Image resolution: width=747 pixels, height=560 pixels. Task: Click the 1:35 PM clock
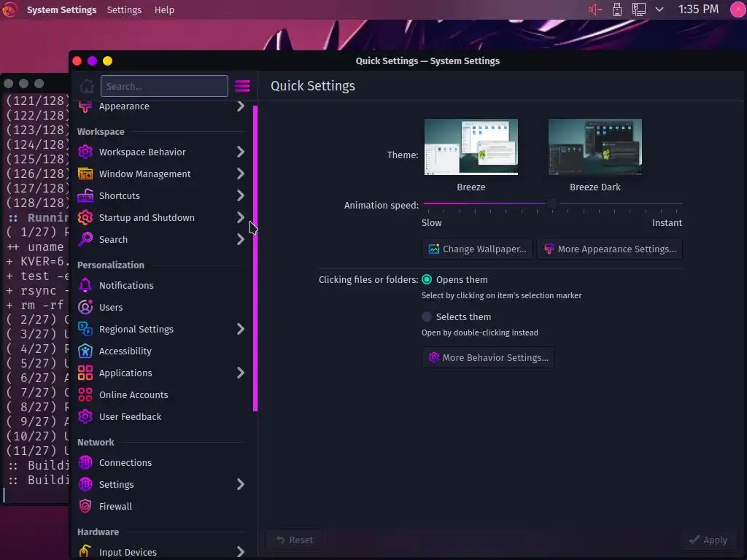(698, 9)
